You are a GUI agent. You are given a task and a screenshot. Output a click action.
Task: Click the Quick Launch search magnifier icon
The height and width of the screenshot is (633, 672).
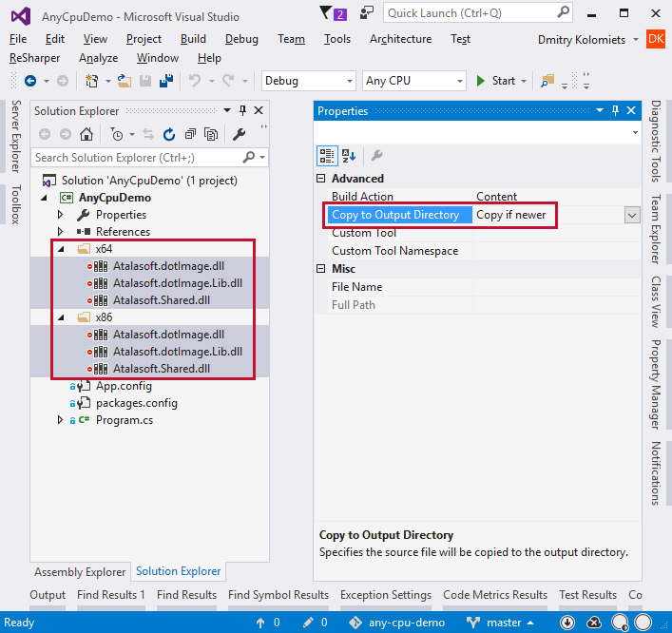tap(563, 12)
